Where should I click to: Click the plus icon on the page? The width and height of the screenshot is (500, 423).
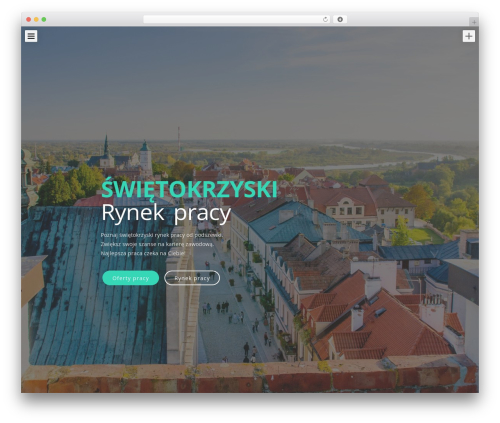pos(469,36)
